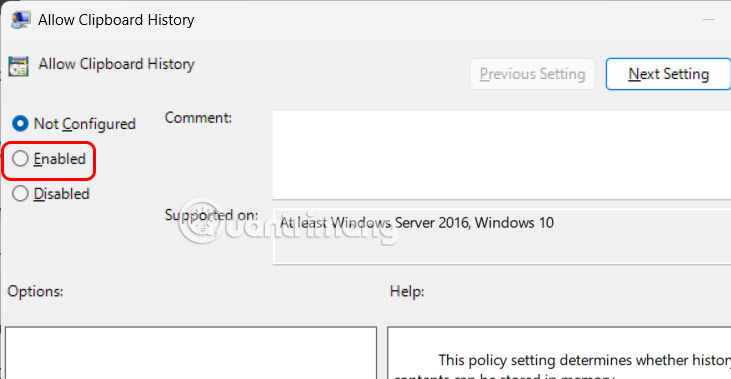Click the title bar policy window icon

pos(21,20)
